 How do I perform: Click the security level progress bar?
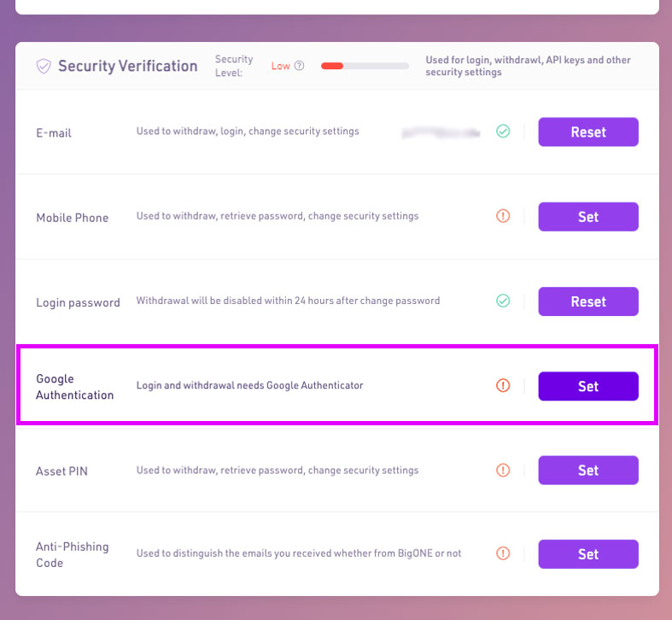point(365,66)
